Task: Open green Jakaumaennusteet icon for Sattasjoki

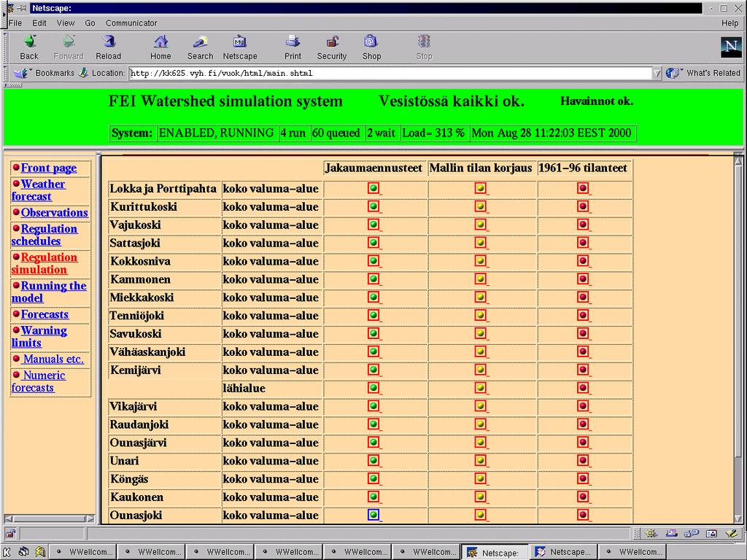Action: pyautogui.click(x=373, y=242)
